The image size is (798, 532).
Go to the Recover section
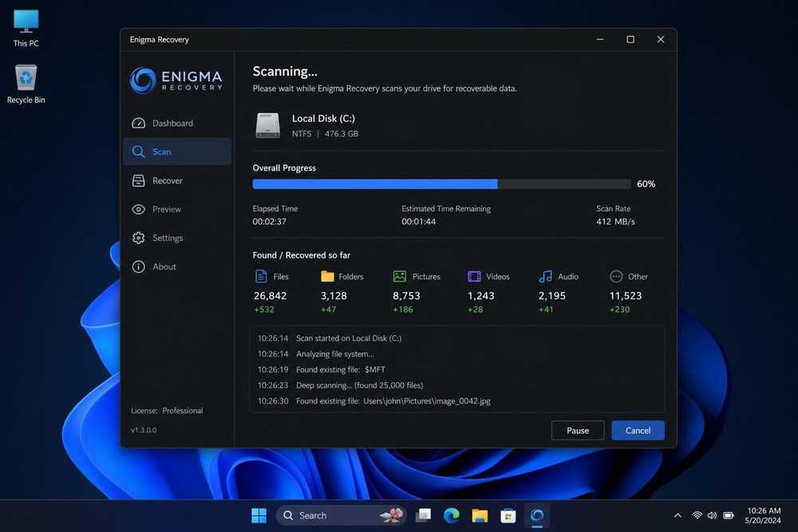176,180
